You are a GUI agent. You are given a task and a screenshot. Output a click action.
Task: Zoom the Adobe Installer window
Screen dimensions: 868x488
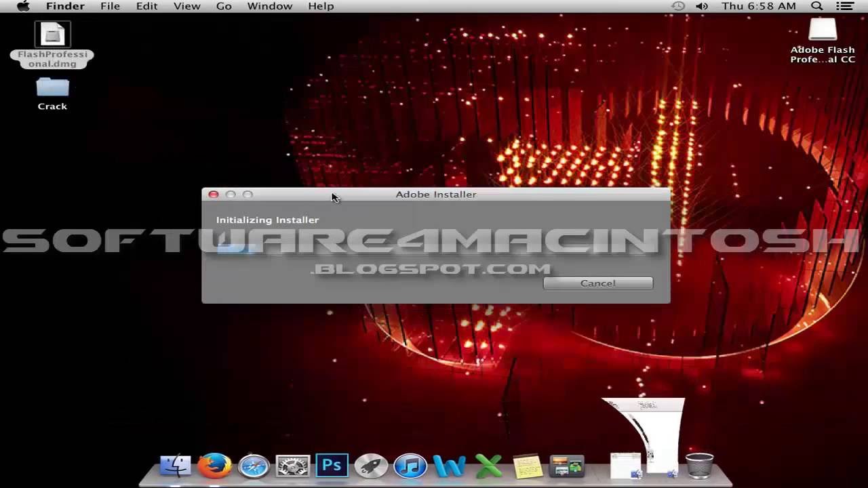tap(248, 195)
